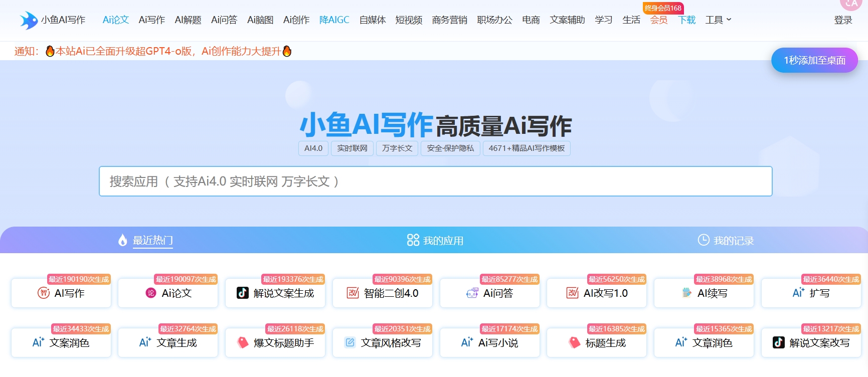Click the clock icon beside 我的记录
This screenshot has height=377, width=868.
tap(704, 240)
